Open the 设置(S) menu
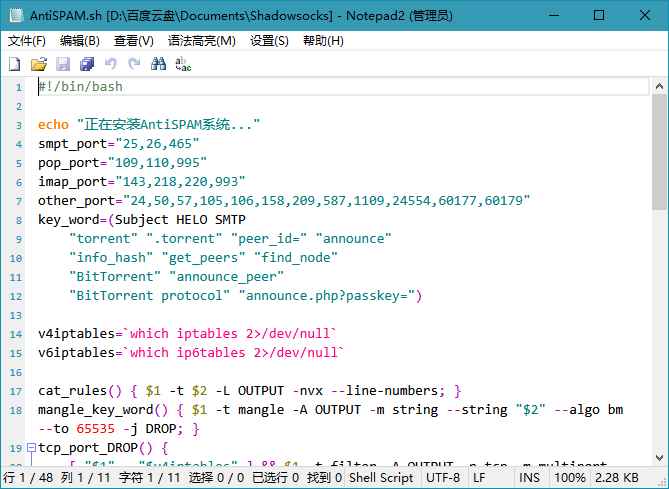669x489 pixels. [x=269, y=41]
